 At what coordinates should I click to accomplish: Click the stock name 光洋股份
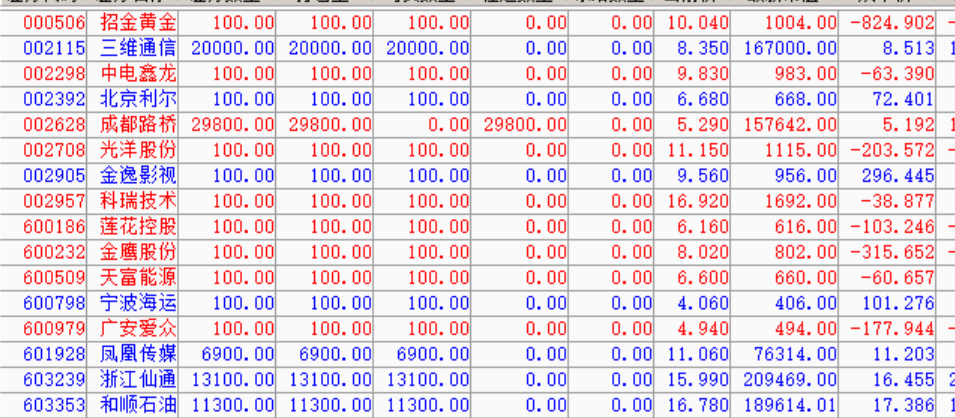(138, 151)
